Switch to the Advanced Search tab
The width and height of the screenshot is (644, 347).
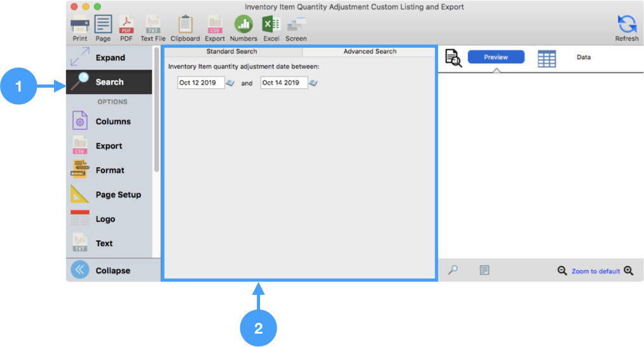pyautogui.click(x=369, y=51)
